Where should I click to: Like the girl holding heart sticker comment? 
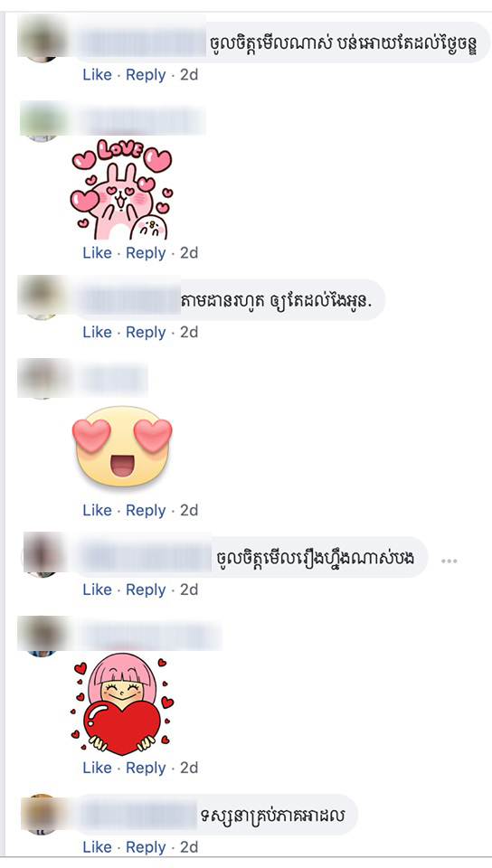pos(97,768)
